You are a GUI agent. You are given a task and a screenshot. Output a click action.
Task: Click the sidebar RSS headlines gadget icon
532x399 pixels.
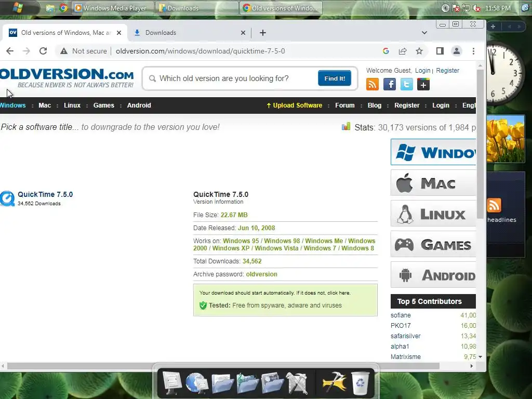(494, 205)
